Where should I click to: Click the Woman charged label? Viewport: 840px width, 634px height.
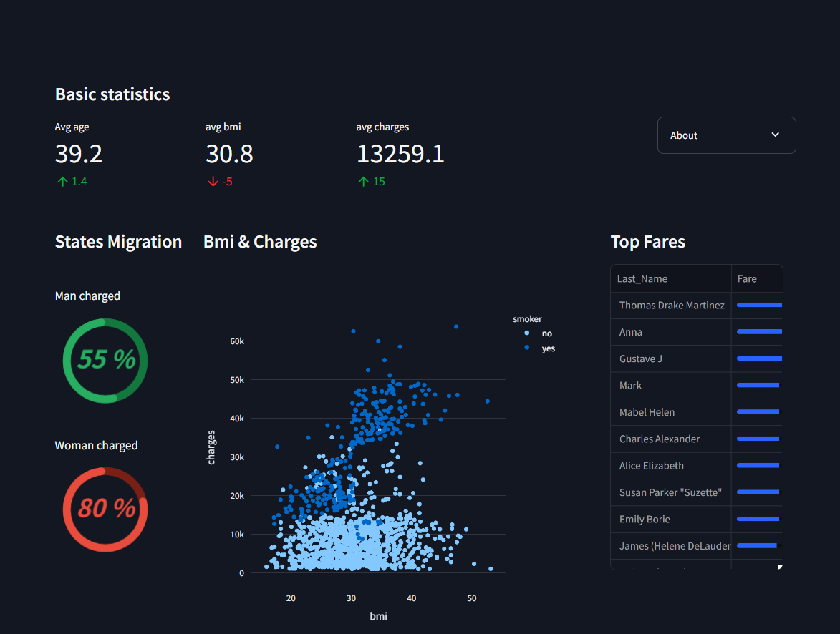(97, 446)
